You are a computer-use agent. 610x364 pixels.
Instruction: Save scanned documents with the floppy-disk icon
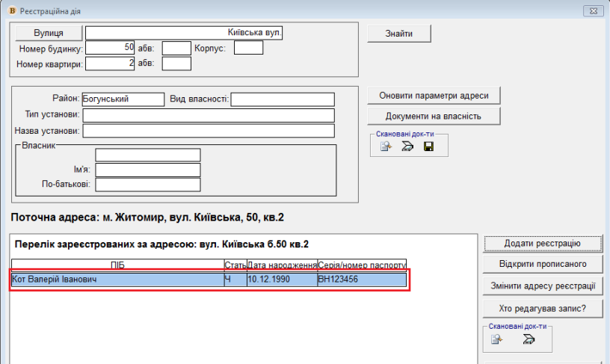tap(428, 147)
